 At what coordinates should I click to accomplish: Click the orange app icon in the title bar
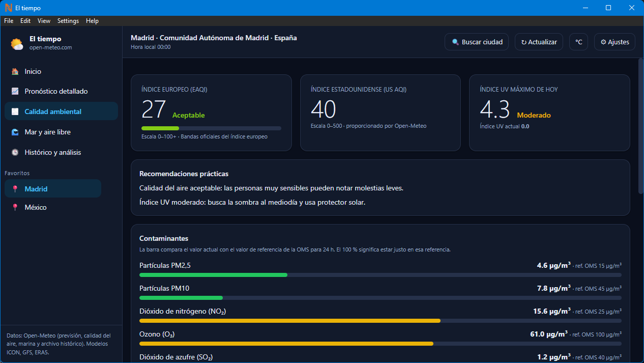click(x=8, y=8)
